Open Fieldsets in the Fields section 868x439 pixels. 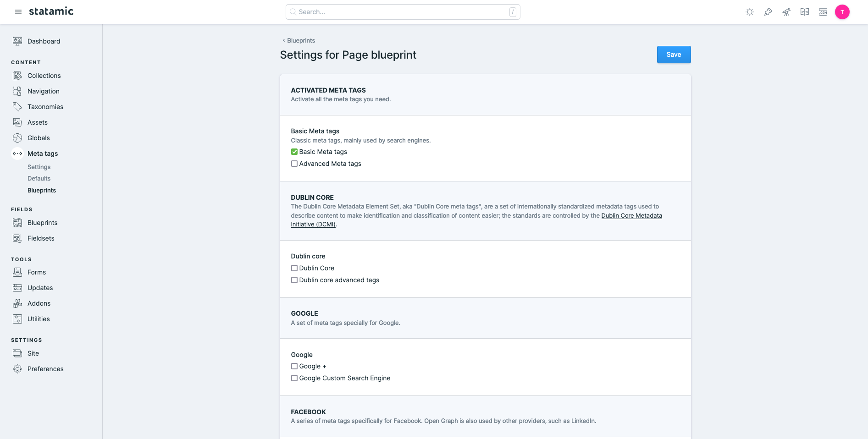click(x=41, y=238)
